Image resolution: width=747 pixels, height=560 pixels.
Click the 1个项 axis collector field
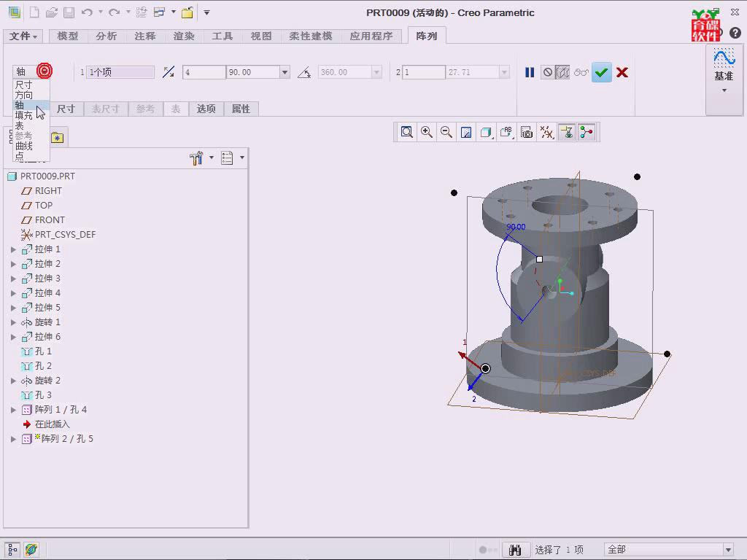tap(120, 72)
